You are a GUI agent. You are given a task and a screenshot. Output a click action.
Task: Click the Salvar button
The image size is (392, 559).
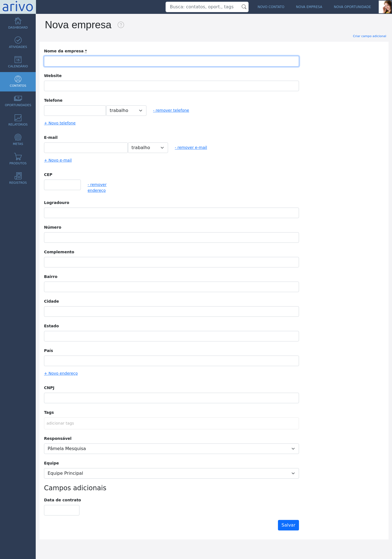288,525
